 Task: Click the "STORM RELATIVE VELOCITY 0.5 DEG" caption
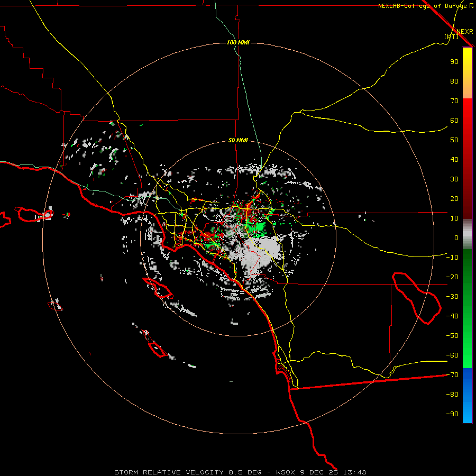(188, 472)
